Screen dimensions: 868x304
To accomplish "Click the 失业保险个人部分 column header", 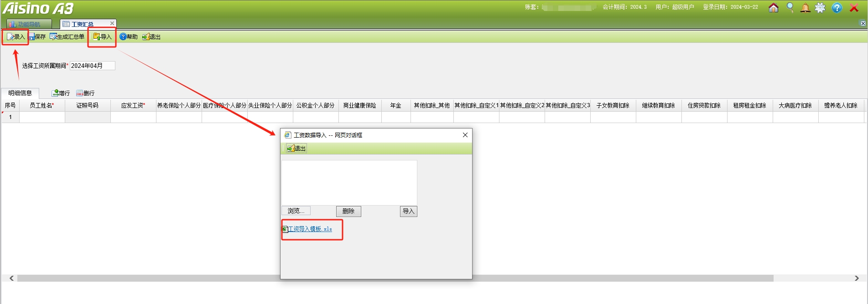I will coord(270,105).
